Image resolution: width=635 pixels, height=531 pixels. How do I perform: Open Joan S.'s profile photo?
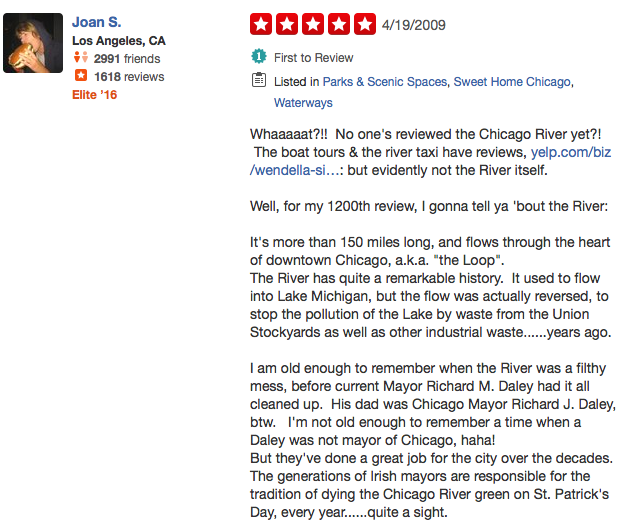tap(33, 43)
